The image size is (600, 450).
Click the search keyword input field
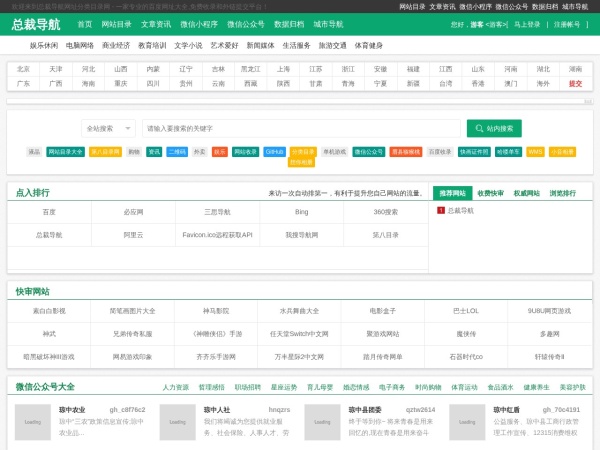point(300,128)
